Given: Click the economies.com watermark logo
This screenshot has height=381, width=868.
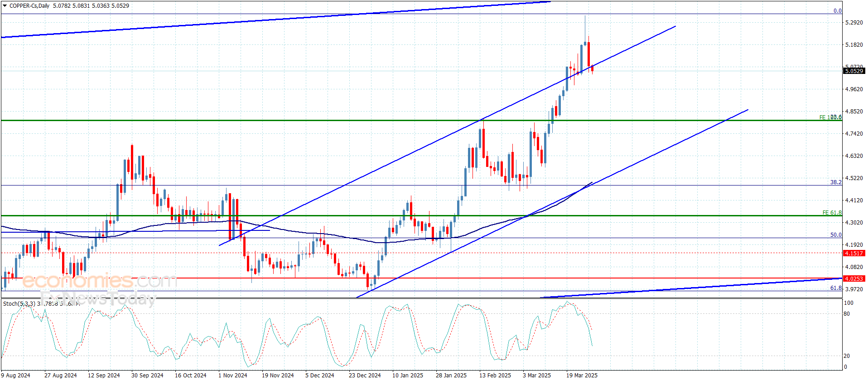Looking at the screenshot, I should coord(99,281).
